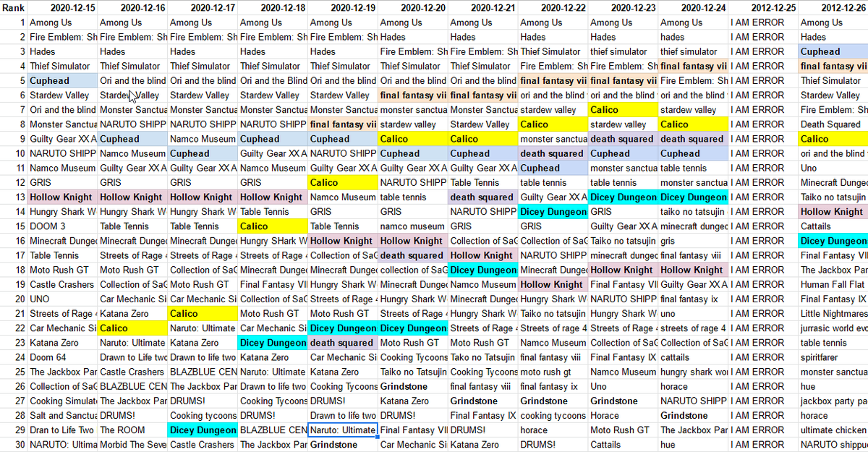This screenshot has height=452, width=868.
Task: Click The ROOM cell under 2020-12-16
Action: coord(133,430)
